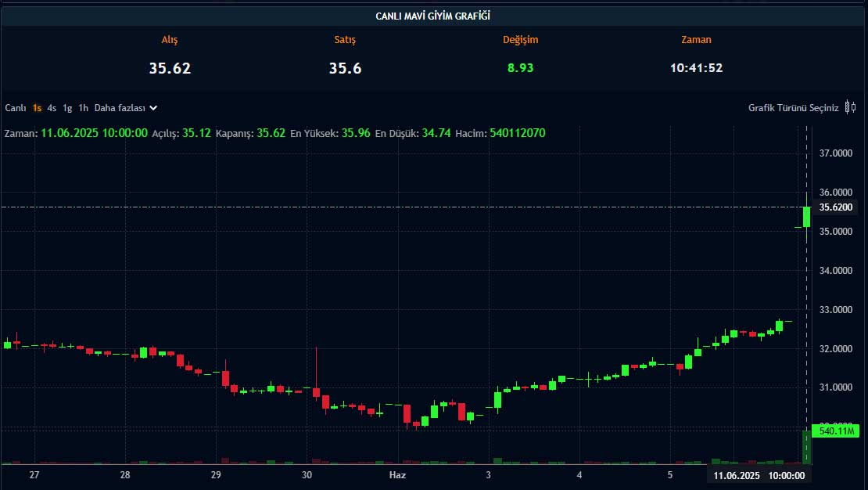
Task: Click the chart date 11.06.2025 10:00:00 readout
Action: (x=94, y=133)
